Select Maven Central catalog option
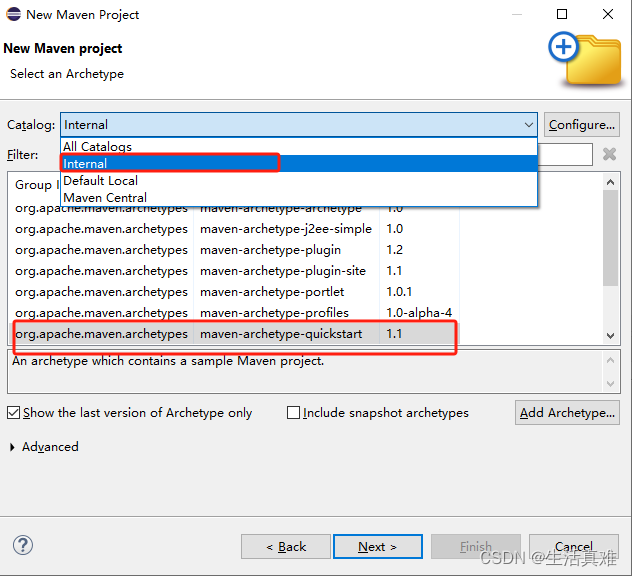The image size is (632, 576). [299, 198]
